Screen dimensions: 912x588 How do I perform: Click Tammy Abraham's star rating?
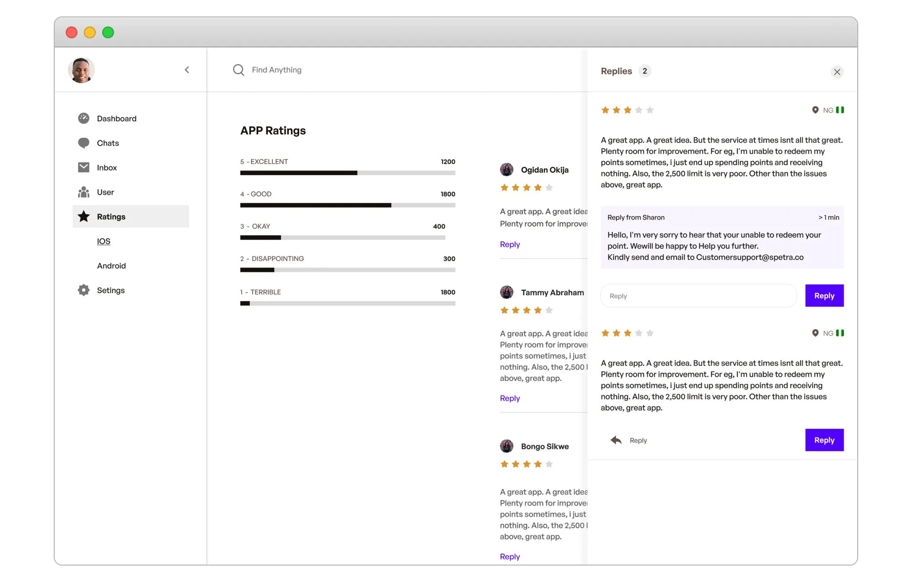pyautogui.click(x=526, y=310)
